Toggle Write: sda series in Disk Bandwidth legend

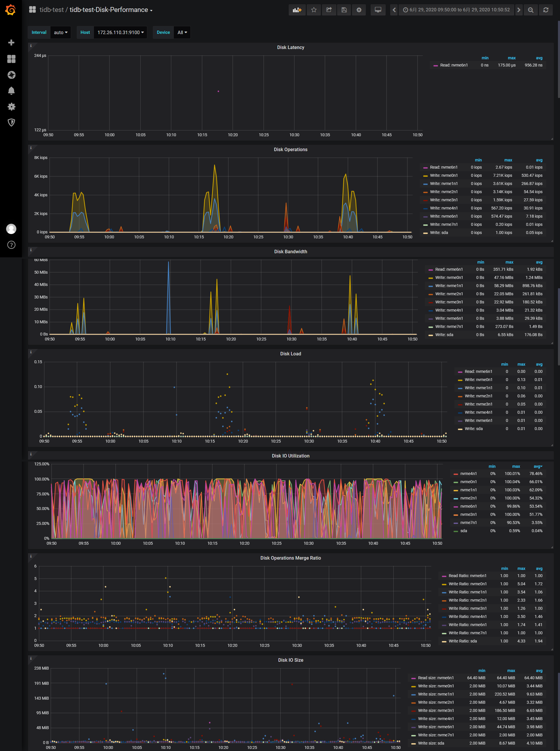tap(444, 335)
